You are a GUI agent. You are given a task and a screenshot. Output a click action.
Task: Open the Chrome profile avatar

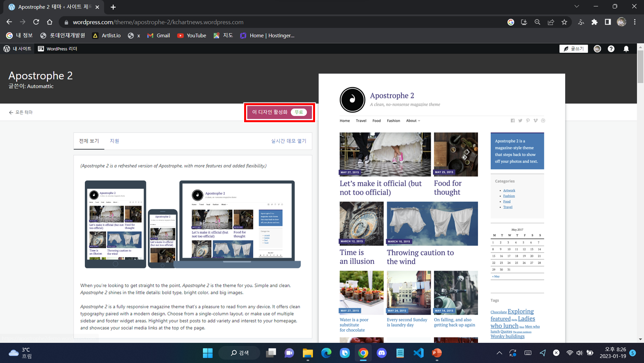pos(621,22)
